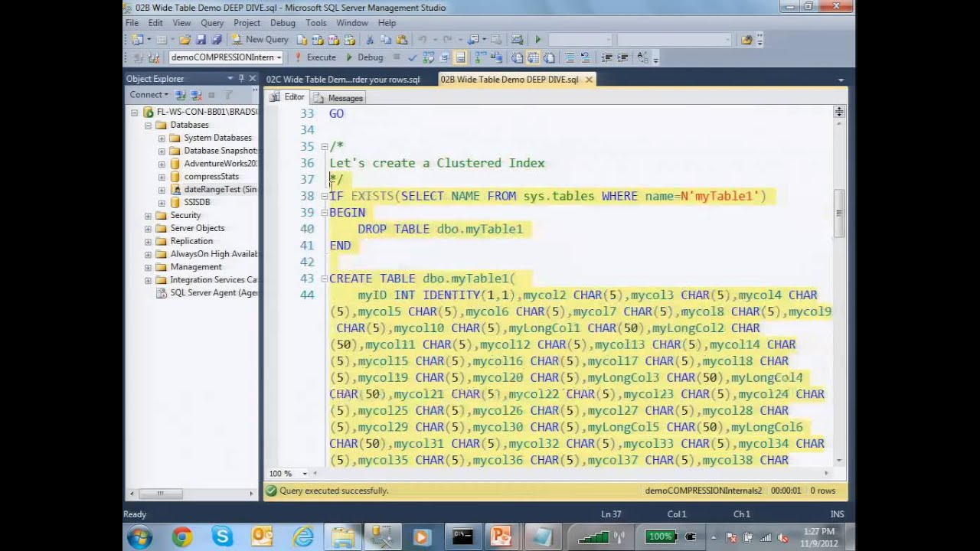Open the Project menu

247,23
